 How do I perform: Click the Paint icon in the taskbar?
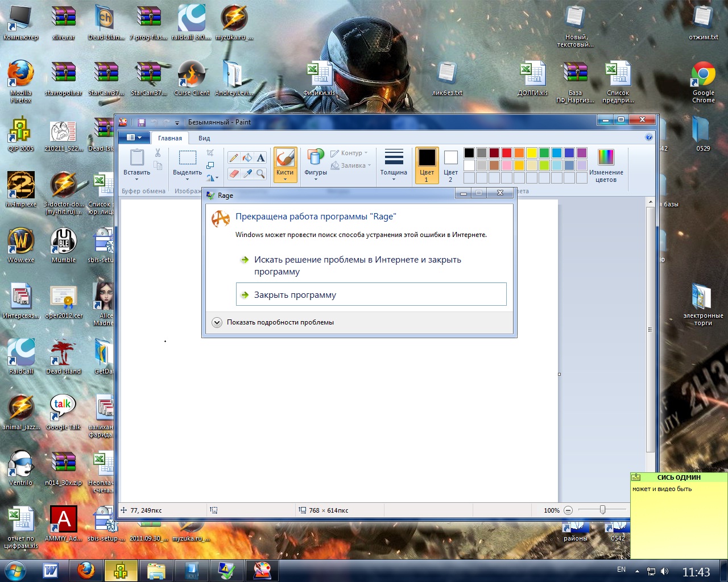(x=262, y=570)
